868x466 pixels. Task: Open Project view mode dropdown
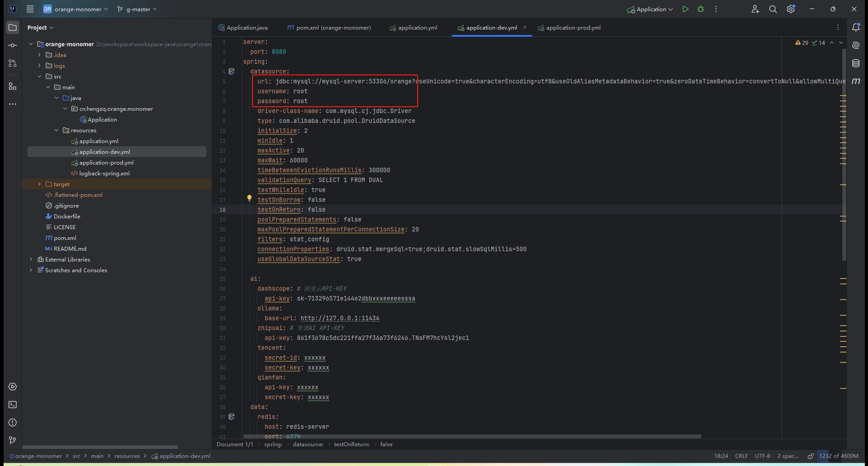[x=40, y=27]
